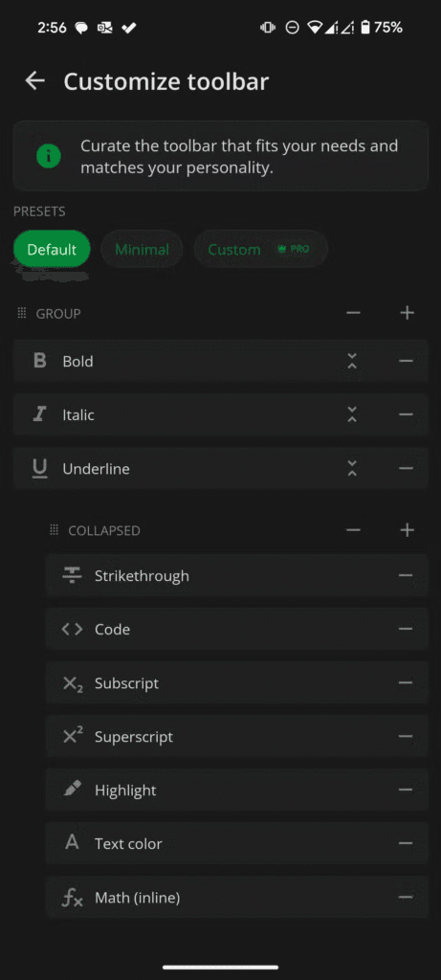Go back using the arrow icon

[x=35, y=81]
